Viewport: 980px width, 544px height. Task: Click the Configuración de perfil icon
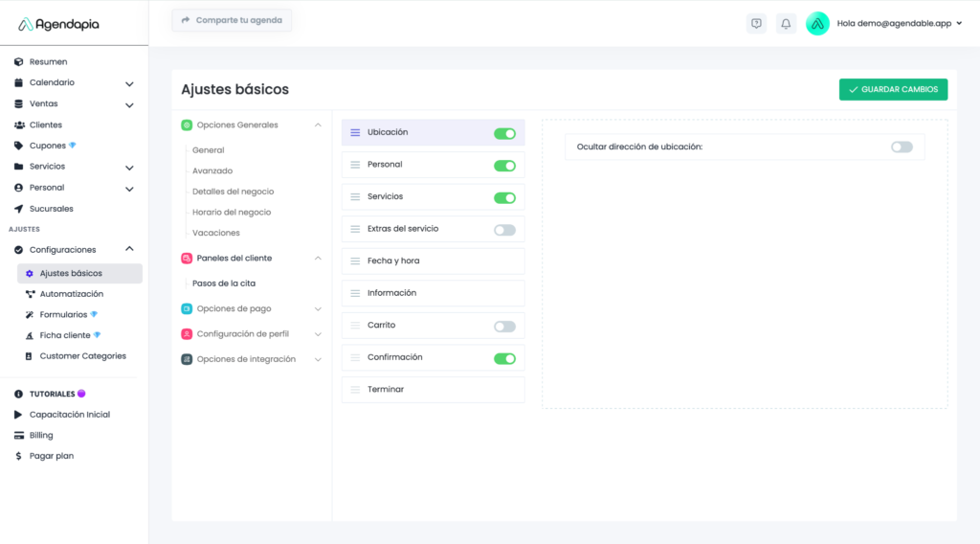click(187, 334)
